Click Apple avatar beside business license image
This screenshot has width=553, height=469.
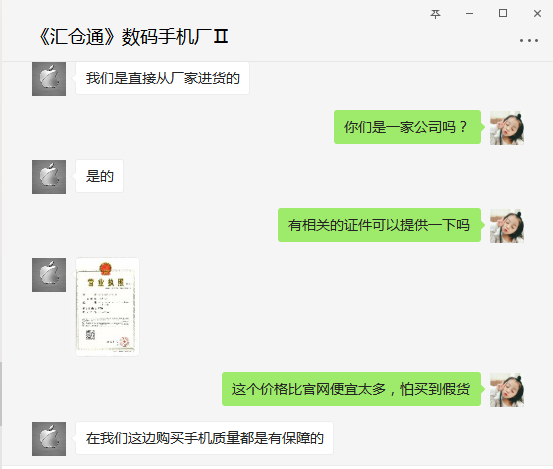(49, 275)
